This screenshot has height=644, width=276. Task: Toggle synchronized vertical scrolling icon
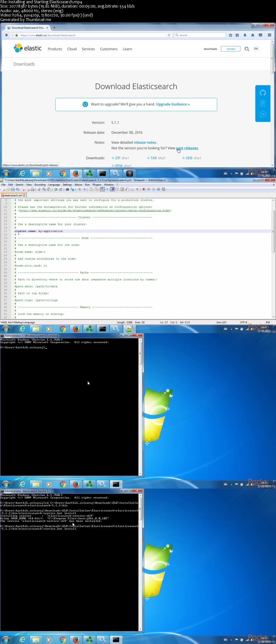coord(91,189)
